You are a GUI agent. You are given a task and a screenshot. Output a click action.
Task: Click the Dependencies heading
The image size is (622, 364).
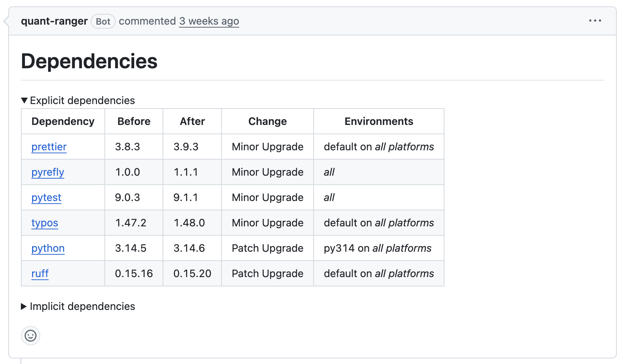point(89,61)
